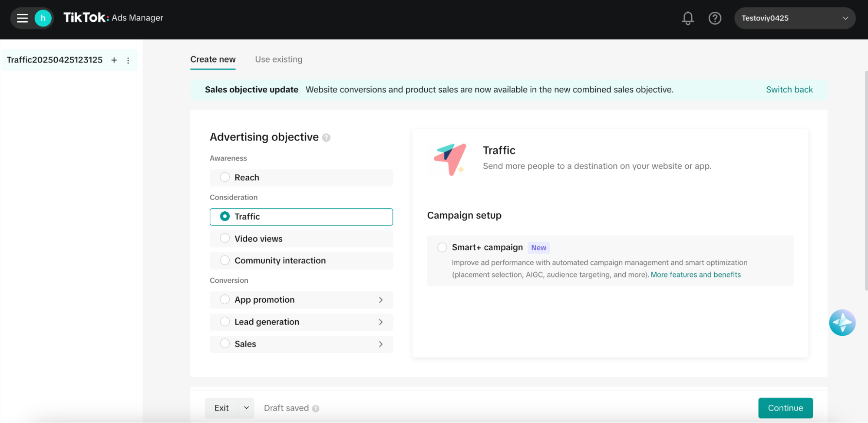Click the Continue button

click(x=785, y=408)
